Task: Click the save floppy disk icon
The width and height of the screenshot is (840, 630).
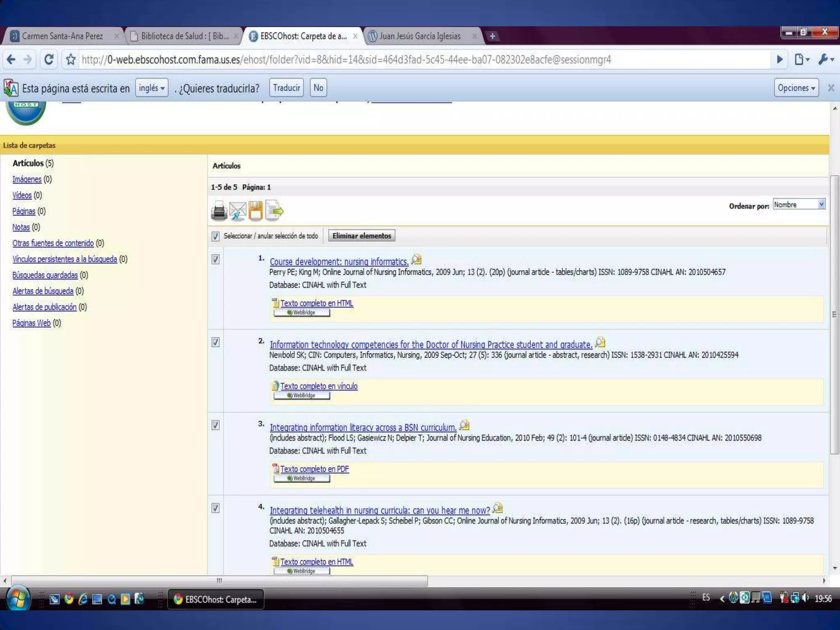Action: (x=255, y=211)
